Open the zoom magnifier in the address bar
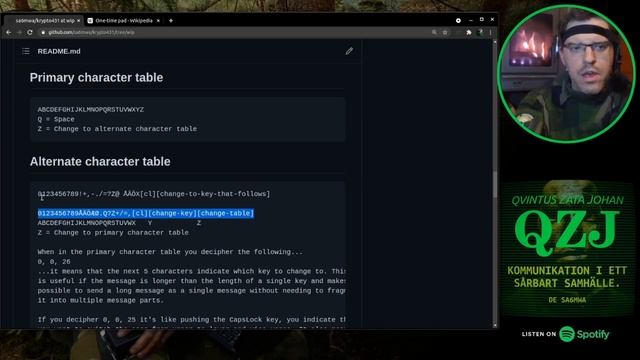Image resolution: width=640 pixels, height=360 pixels. point(434,32)
